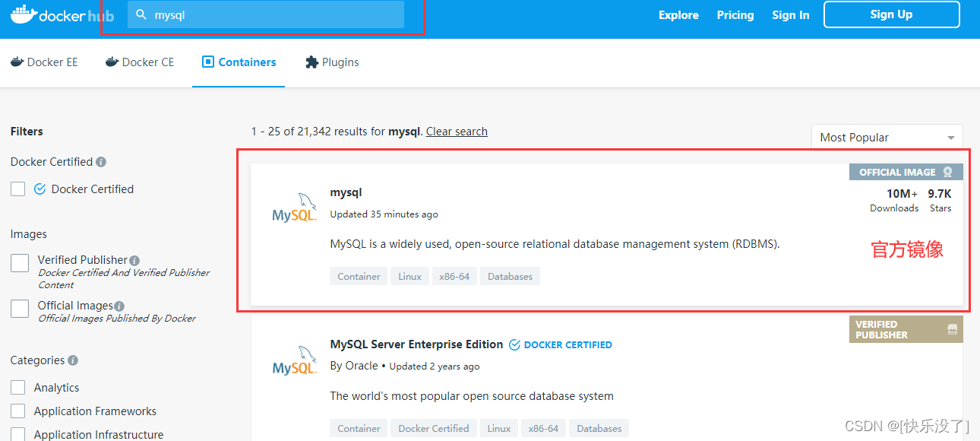Open MySQL Server Enterprise Edition title
The width and height of the screenshot is (980, 441).
[416, 344]
